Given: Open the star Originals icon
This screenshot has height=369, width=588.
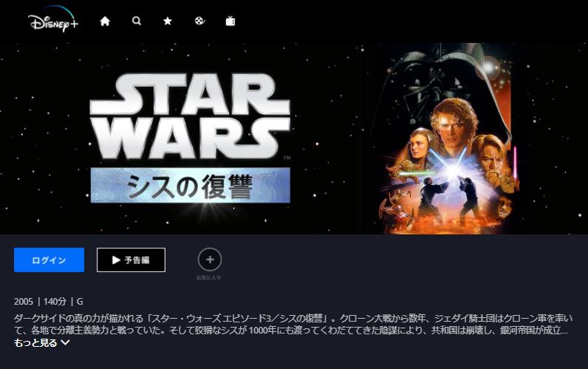Looking at the screenshot, I should 168,21.
